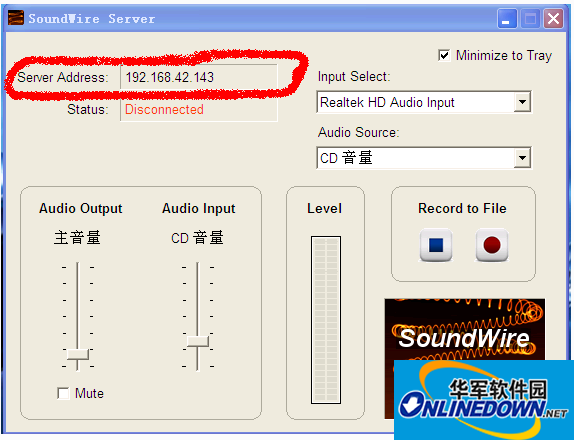Screen dimensions: 574x440
Task: Click the Audio Output volume slider handle
Action: tap(78, 354)
